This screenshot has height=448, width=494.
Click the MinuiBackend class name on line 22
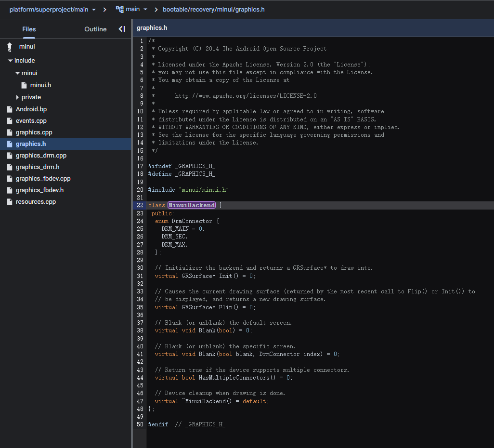click(191, 205)
